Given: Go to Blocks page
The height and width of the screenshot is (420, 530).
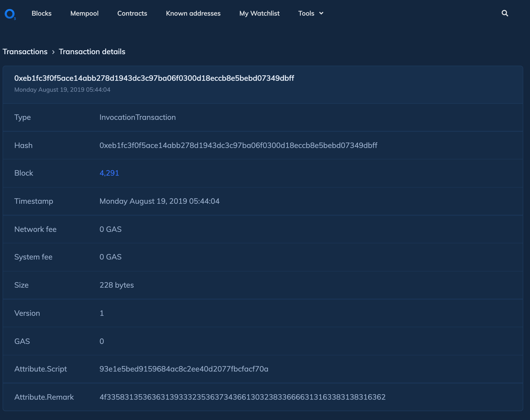Looking at the screenshot, I should tap(41, 13).
